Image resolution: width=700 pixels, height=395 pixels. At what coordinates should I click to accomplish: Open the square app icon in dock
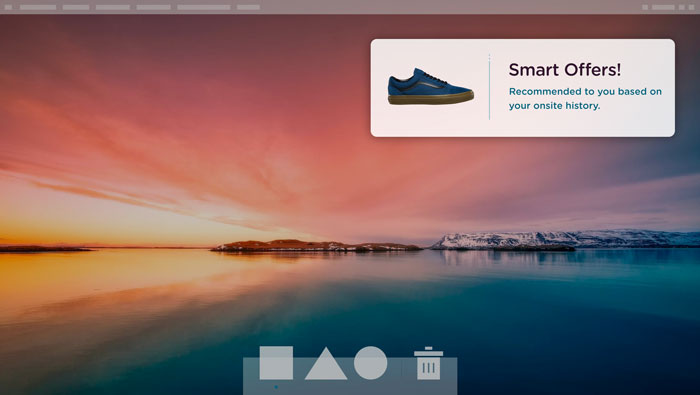click(276, 363)
